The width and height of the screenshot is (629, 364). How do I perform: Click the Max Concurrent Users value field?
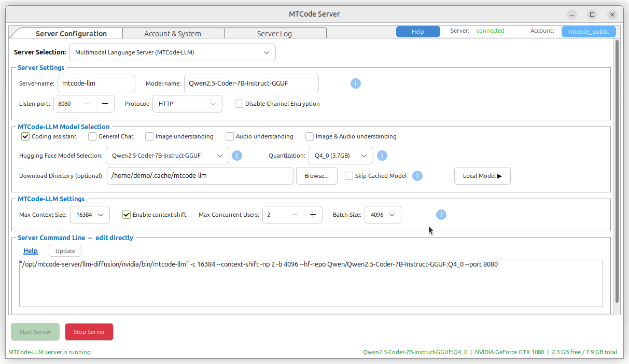274,215
